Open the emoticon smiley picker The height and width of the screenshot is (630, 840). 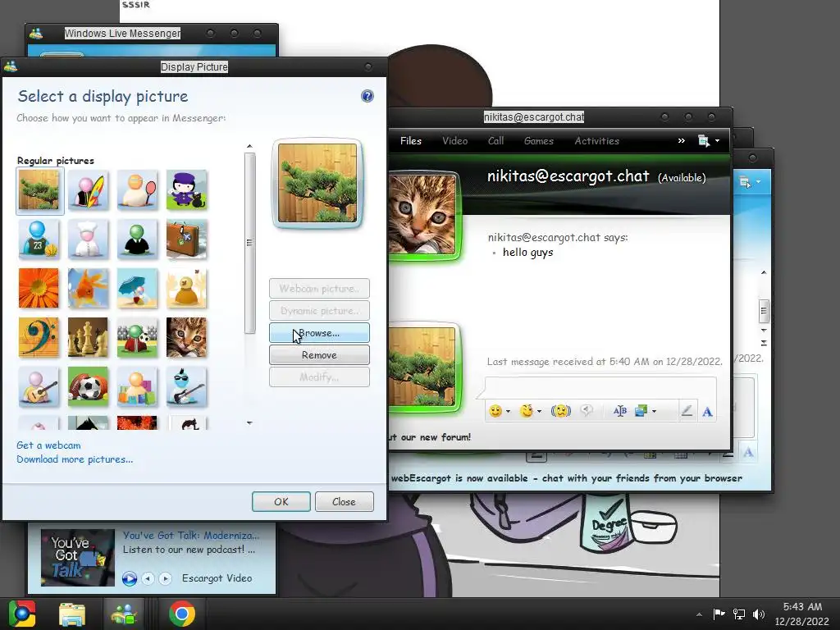(x=495, y=411)
